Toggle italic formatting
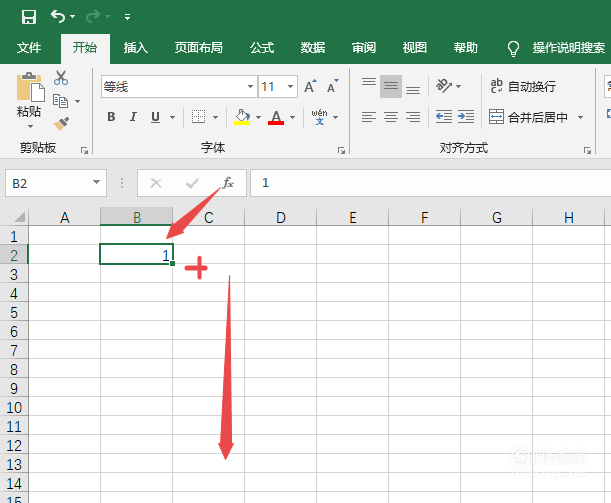 point(133,116)
